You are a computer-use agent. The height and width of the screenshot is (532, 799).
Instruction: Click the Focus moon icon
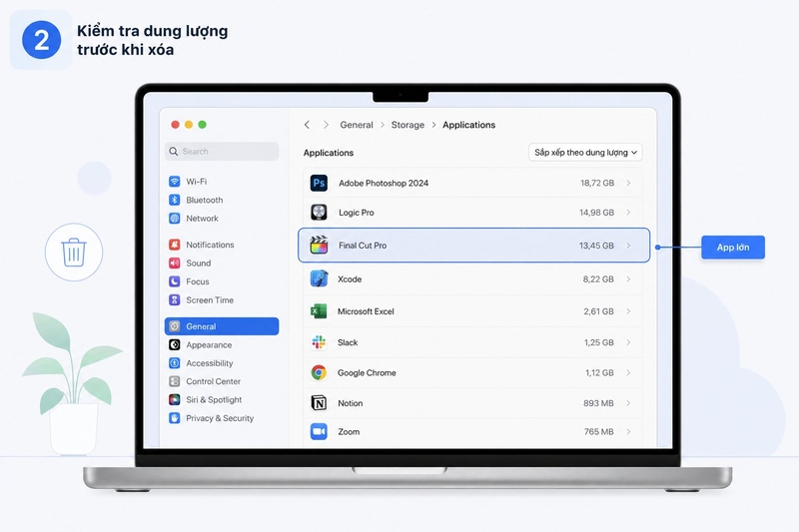(174, 281)
